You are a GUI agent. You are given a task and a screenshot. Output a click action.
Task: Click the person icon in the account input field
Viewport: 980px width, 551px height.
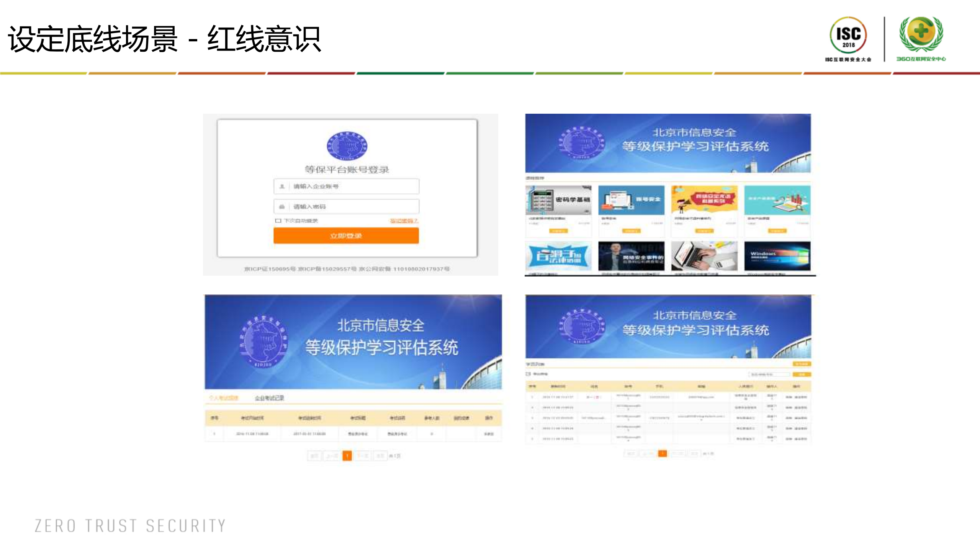point(282,186)
